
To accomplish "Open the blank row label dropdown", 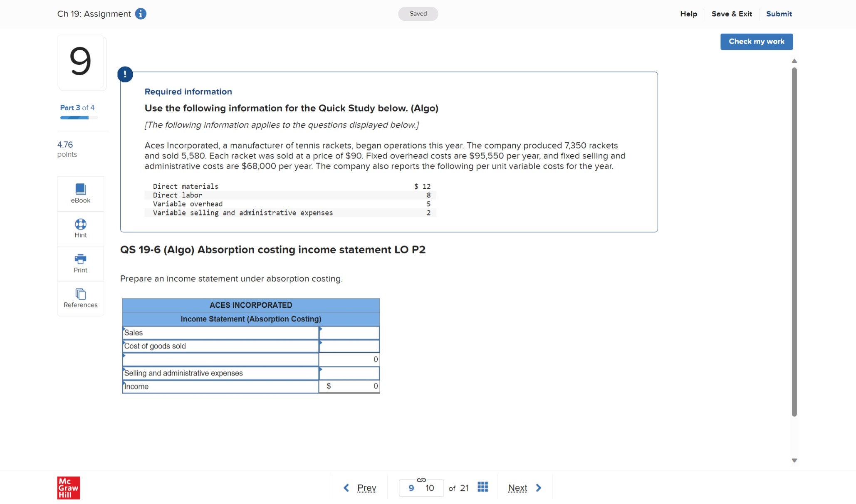I will (220, 359).
